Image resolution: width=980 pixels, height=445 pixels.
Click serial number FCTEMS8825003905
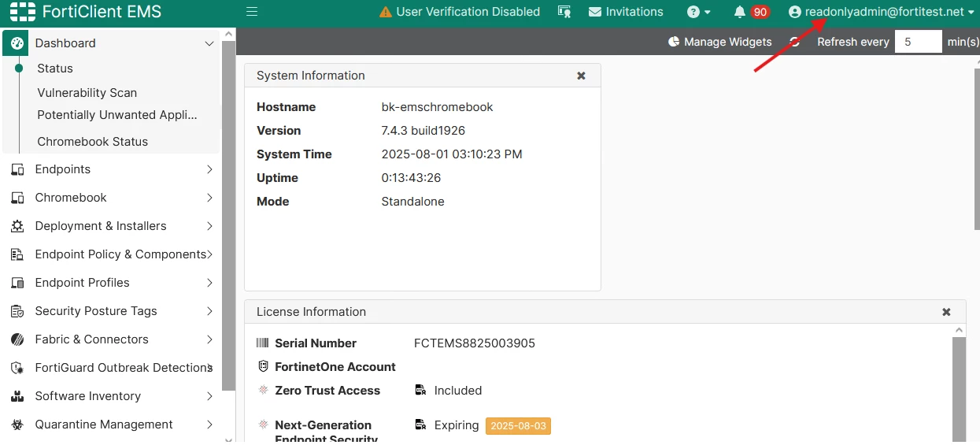475,343
